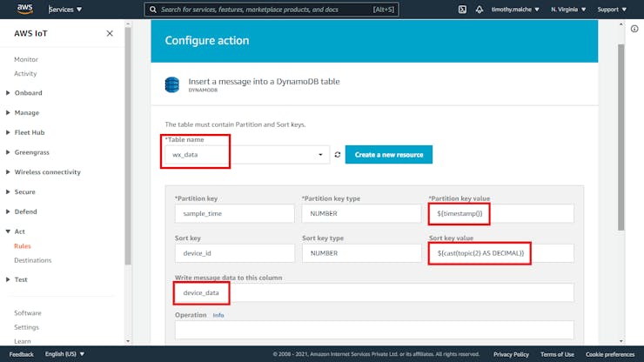
Task: Click the Sort key type field
Action: click(361, 253)
